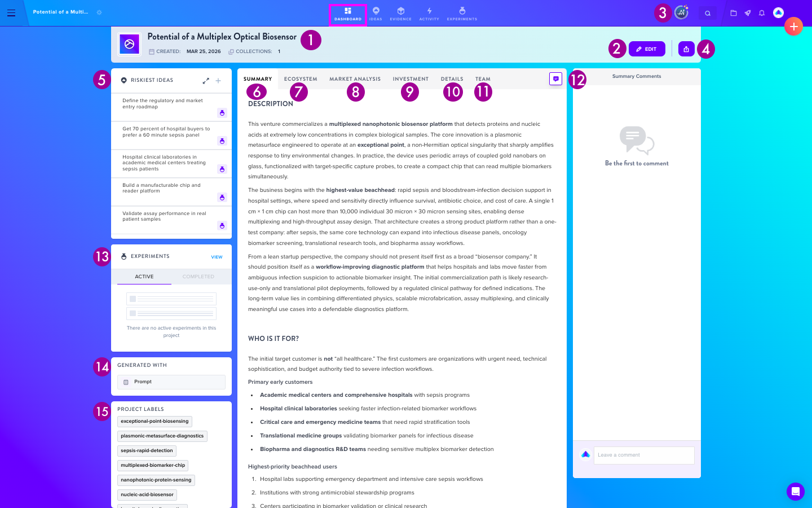Select the sepsis-rapid-detection project label

tap(147, 450)
